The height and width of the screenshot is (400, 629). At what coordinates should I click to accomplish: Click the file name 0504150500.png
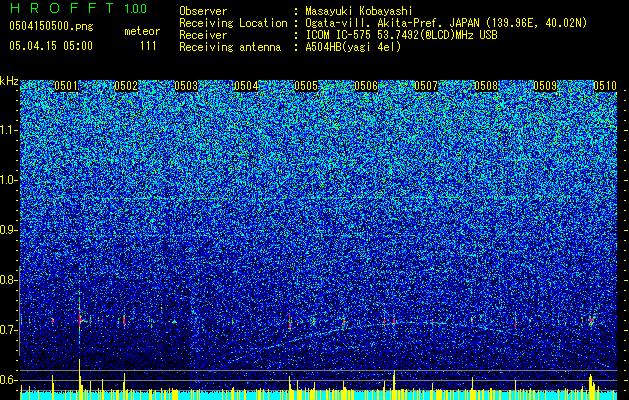point(51,26)
